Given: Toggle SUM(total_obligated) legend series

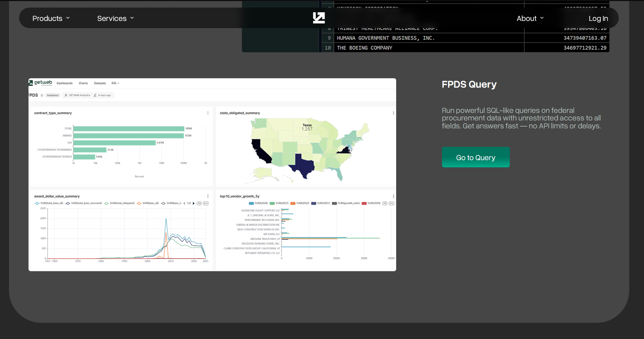Looking at the screenshot, I should [119, 203].
